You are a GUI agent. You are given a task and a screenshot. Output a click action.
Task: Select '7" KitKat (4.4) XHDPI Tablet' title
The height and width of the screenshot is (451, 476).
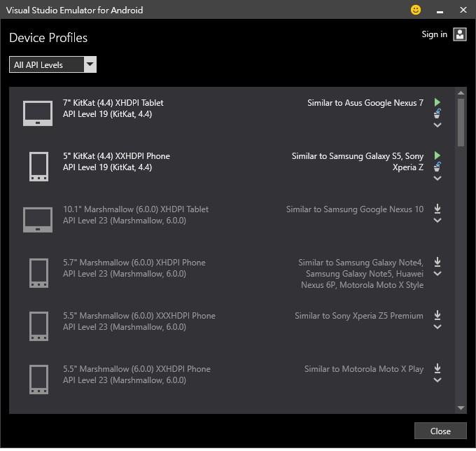coord(113,103)
